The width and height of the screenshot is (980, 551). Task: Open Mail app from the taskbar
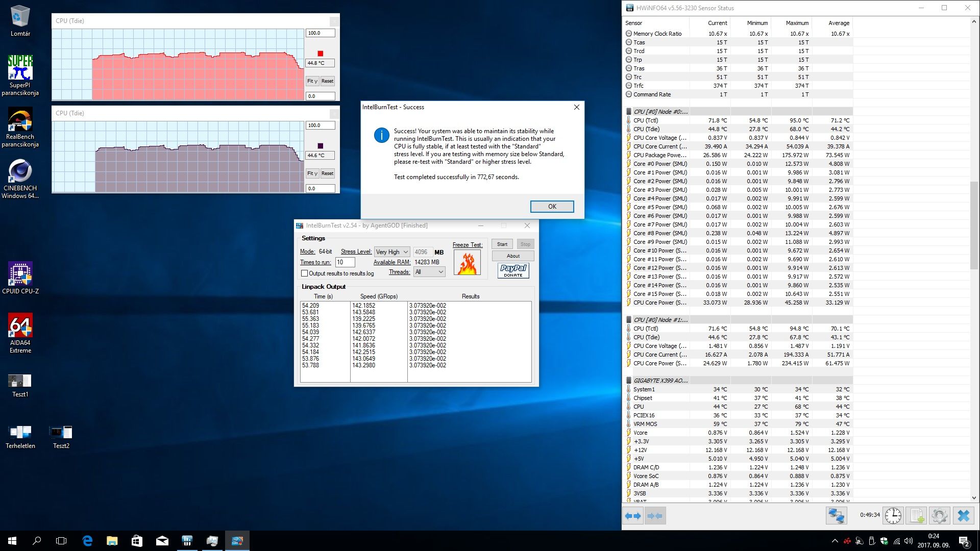pyautogui.click(x=162, y=541)
